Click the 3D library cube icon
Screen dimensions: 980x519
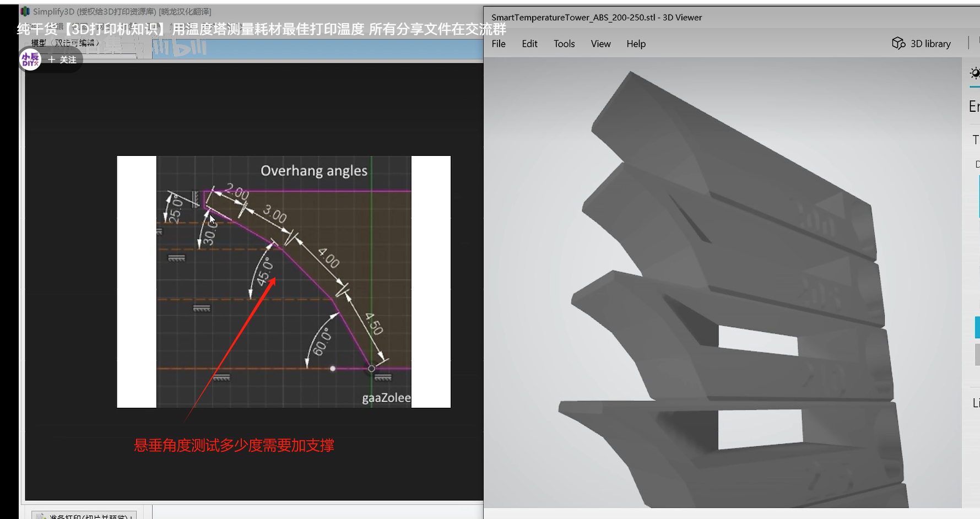(x=898, y=44)
